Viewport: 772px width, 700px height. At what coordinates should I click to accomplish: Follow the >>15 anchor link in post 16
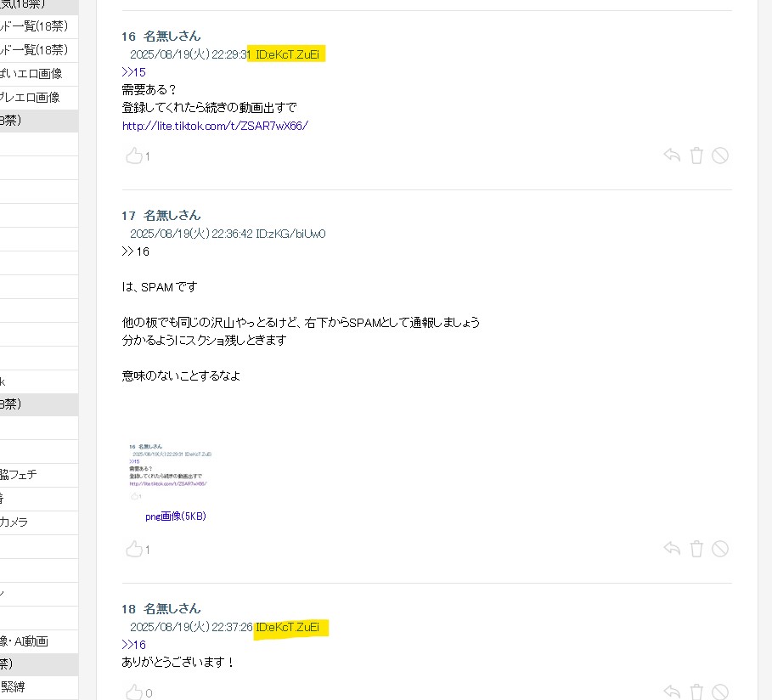[133, 72]
